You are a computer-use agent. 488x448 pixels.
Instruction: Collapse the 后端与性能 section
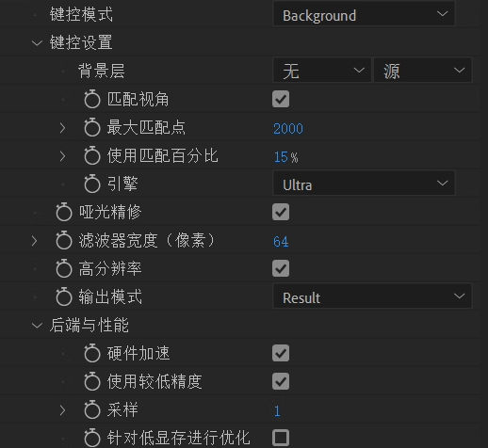(37, 326)
